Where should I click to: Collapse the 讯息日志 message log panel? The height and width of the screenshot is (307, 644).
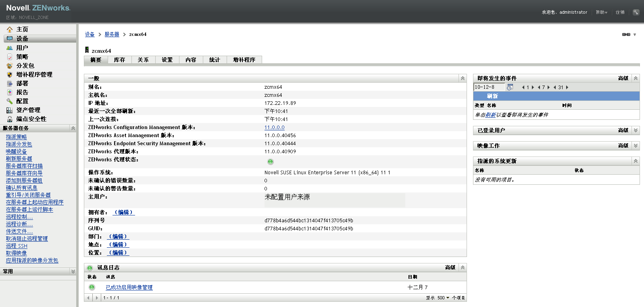[x=463, y=267]
